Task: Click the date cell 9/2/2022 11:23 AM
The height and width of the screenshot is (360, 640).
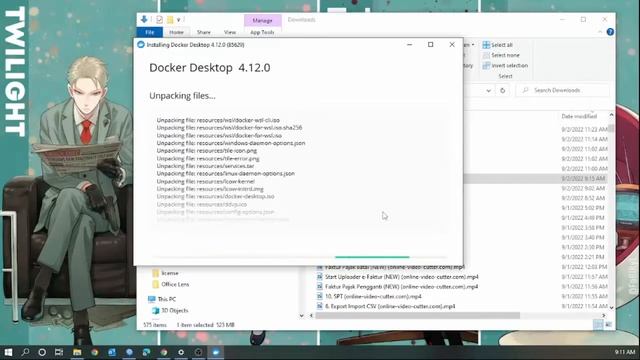Action: [584, 129]
